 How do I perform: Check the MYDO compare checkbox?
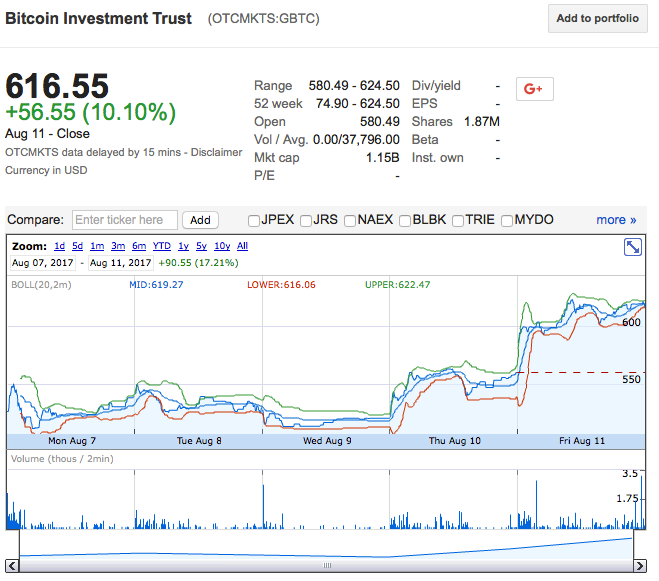(x=507, y=221)
